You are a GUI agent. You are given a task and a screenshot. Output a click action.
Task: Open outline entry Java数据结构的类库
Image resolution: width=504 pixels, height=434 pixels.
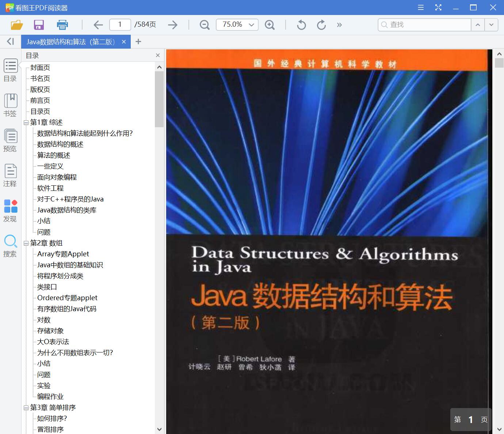coord(67,210)
